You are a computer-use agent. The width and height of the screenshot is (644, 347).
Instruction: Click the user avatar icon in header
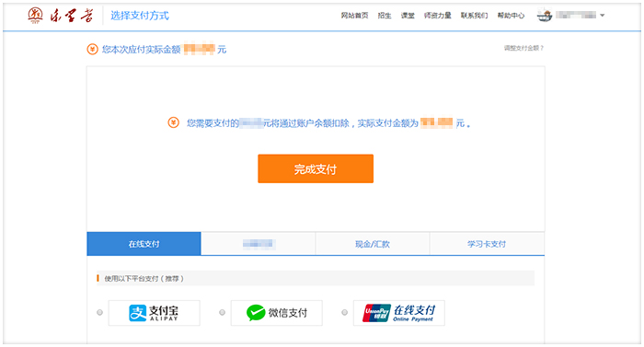(x=545, y=16)
